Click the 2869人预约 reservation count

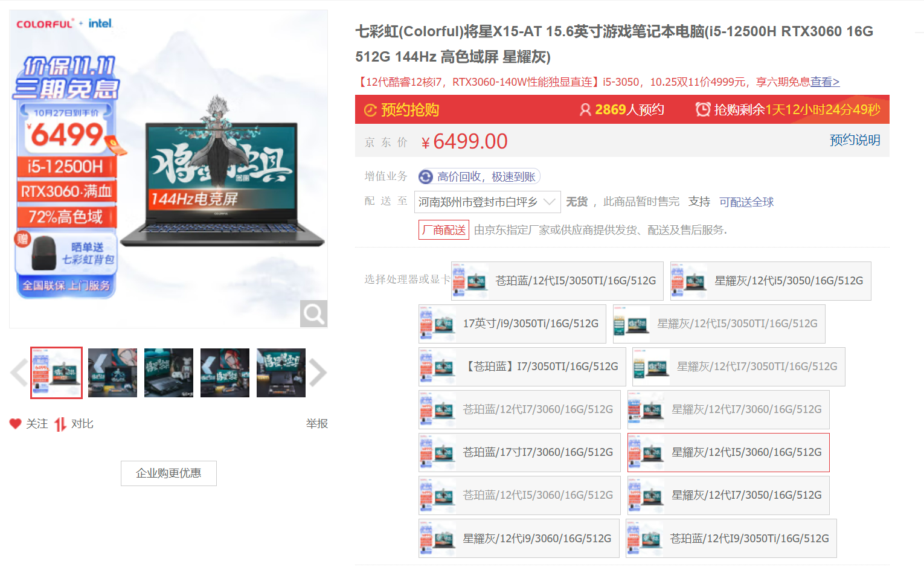click(x=629, y=110)
